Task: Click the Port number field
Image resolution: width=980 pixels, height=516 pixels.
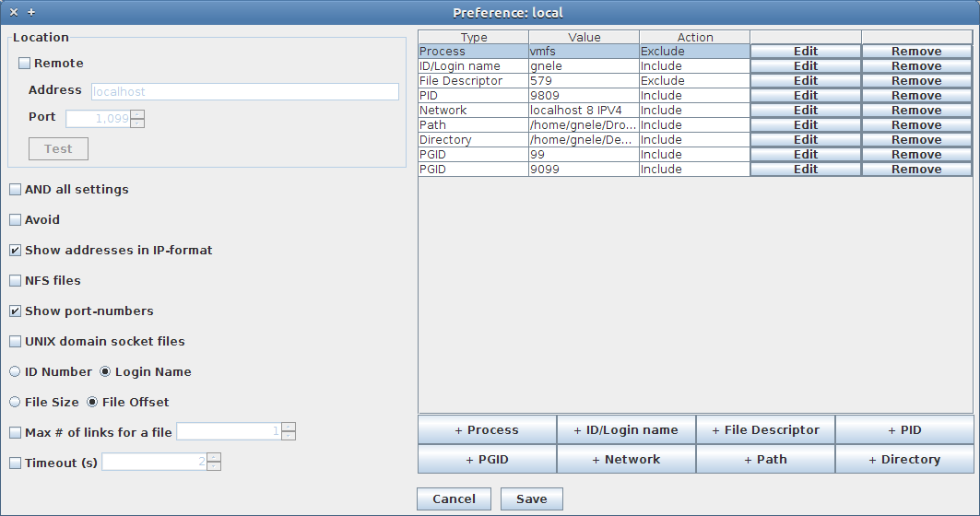Action: (x=98, y=119)
